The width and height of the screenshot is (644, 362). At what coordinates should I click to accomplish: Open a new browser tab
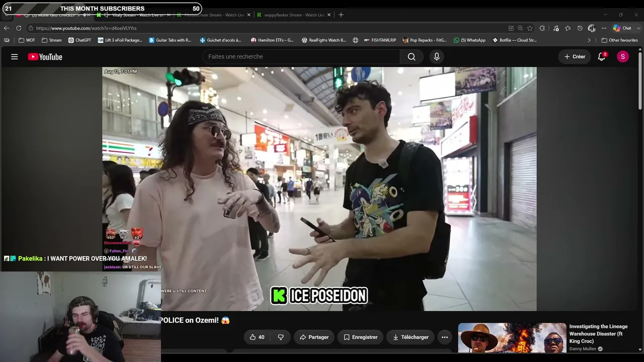coord(341,15)
